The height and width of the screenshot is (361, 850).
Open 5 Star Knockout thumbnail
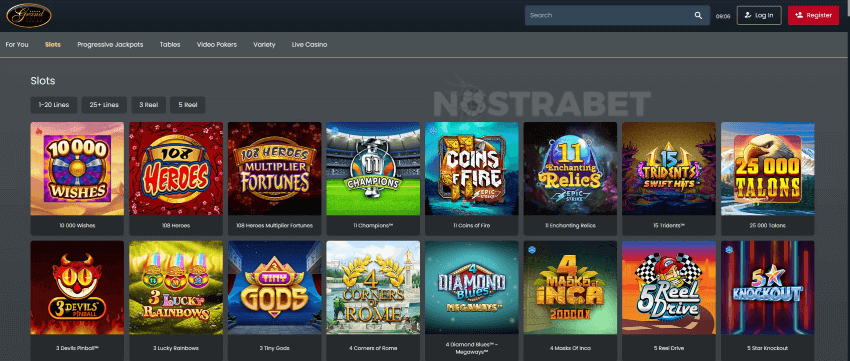pos(768,288)
